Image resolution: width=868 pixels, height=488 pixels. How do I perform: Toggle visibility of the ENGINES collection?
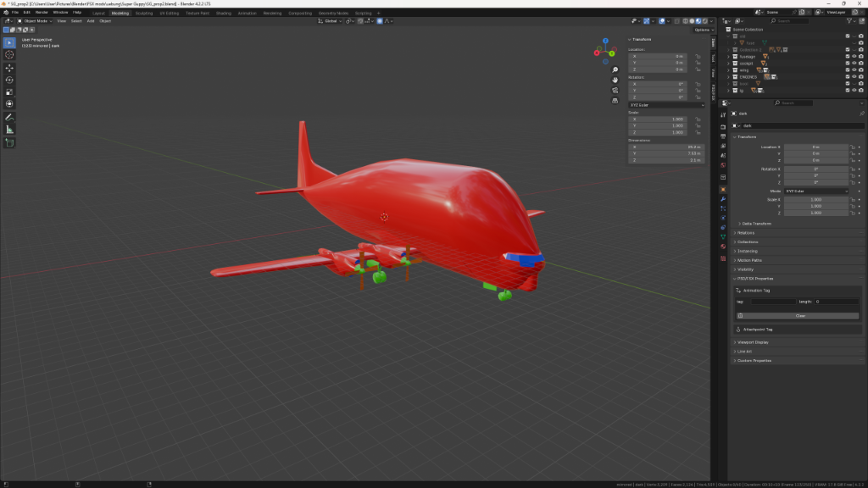(x=854, y=76)
